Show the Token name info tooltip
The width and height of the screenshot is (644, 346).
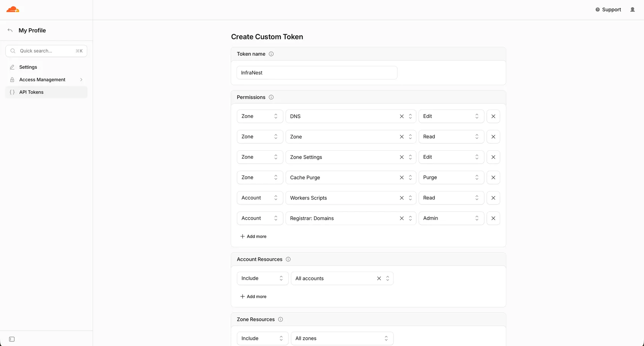(x=271, y=54)
